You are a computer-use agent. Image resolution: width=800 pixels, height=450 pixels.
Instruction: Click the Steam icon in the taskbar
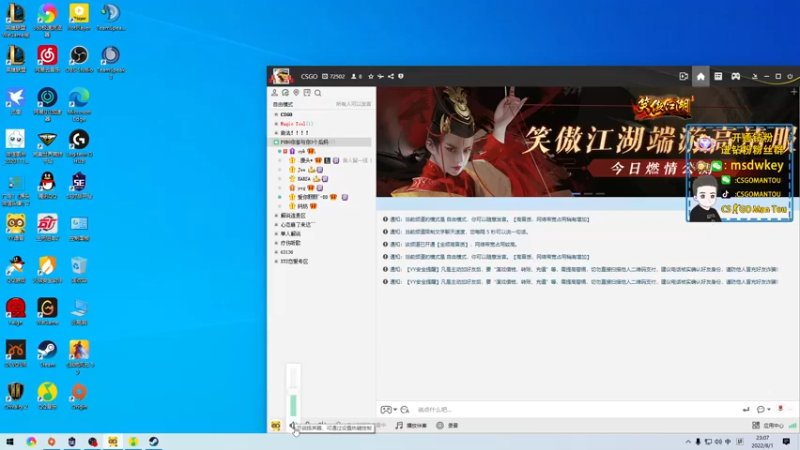click(154, 442)
